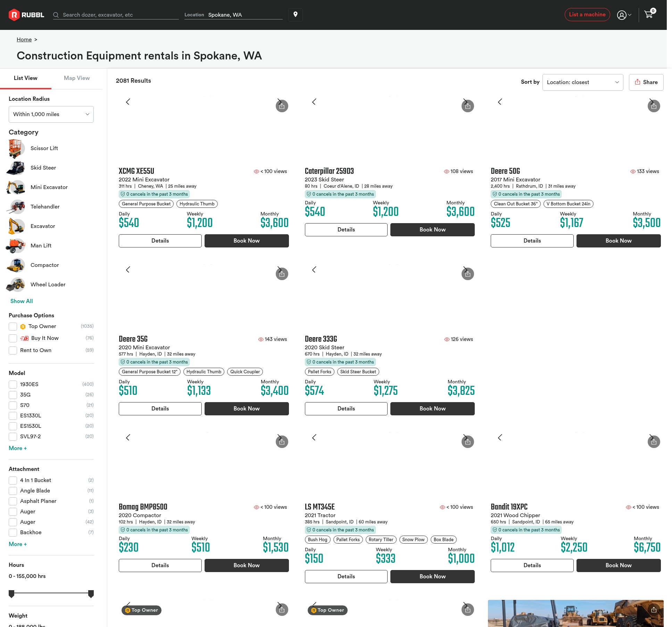
Task: Click the Snow Plow attachment tag
Action: [413, 540]
